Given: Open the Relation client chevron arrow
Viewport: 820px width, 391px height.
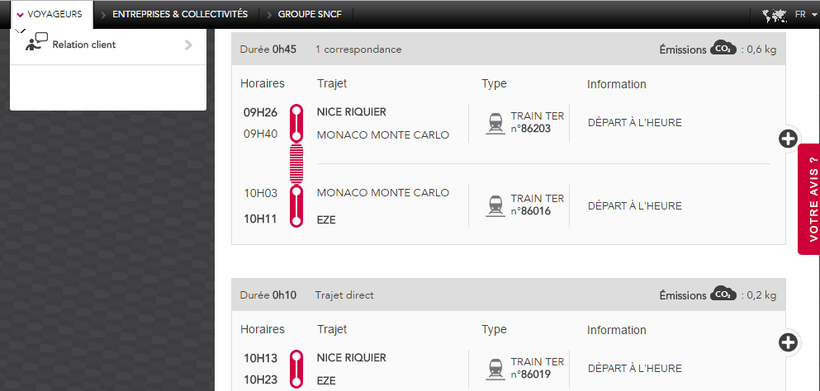Looking at the screenshot, I should tap(189, 45).
